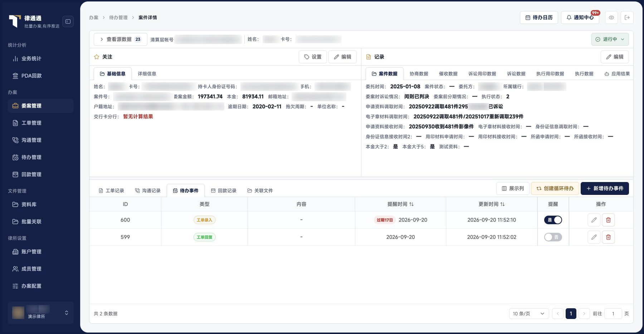Click 办案 breadcrumb link
Screen dimensions: 644x334
94,18
